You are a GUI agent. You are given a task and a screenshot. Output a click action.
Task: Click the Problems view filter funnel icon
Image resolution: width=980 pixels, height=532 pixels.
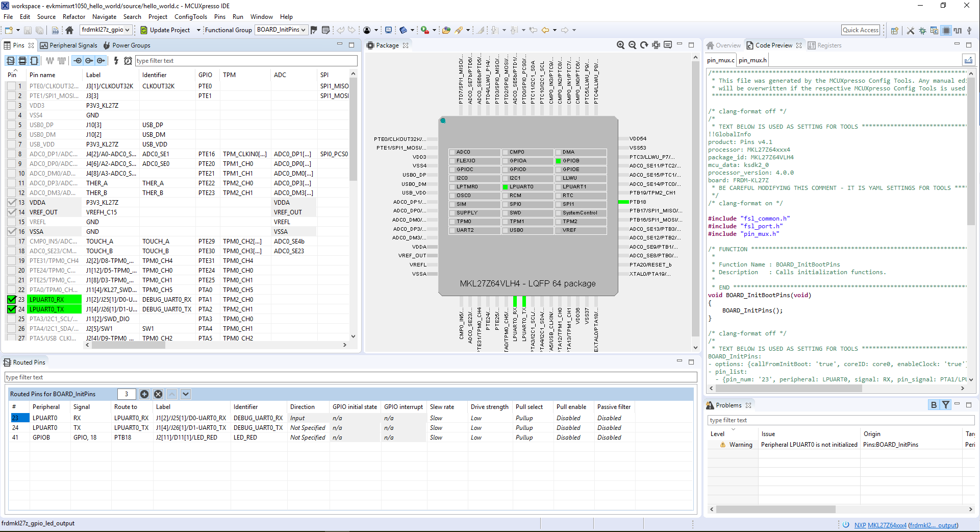[946, 405]
